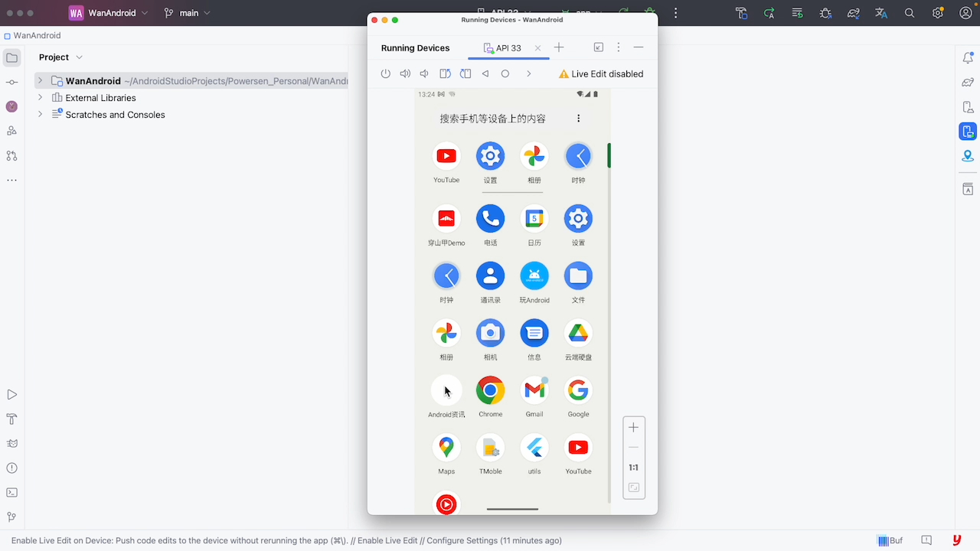The image size is (980, 551).
Task: Open the Gradle tool window
Action: [x=968, y=82]
